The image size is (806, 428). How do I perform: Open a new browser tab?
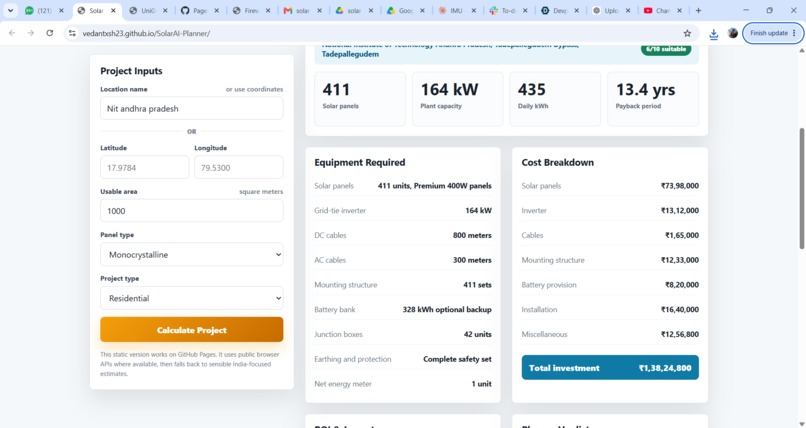tap(698, 10)
